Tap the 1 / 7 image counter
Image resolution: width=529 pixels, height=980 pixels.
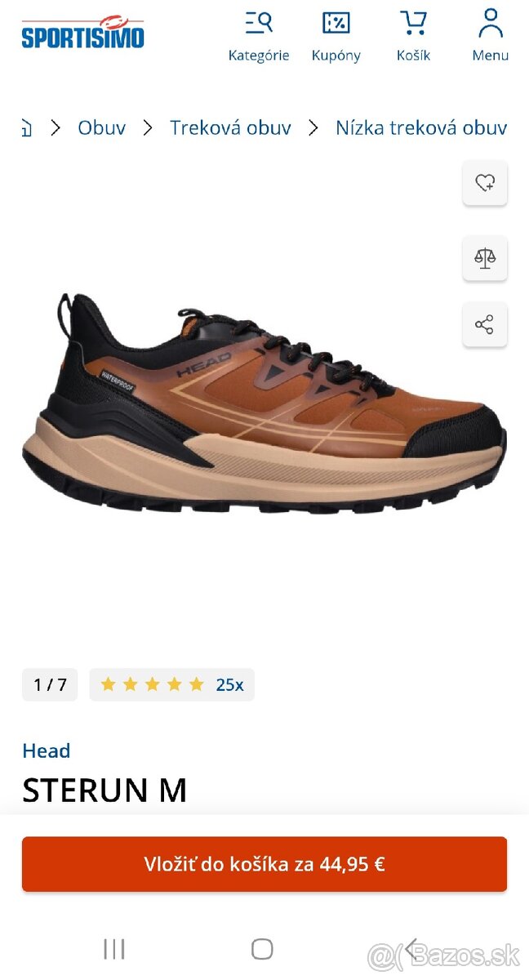click(50, 684)
